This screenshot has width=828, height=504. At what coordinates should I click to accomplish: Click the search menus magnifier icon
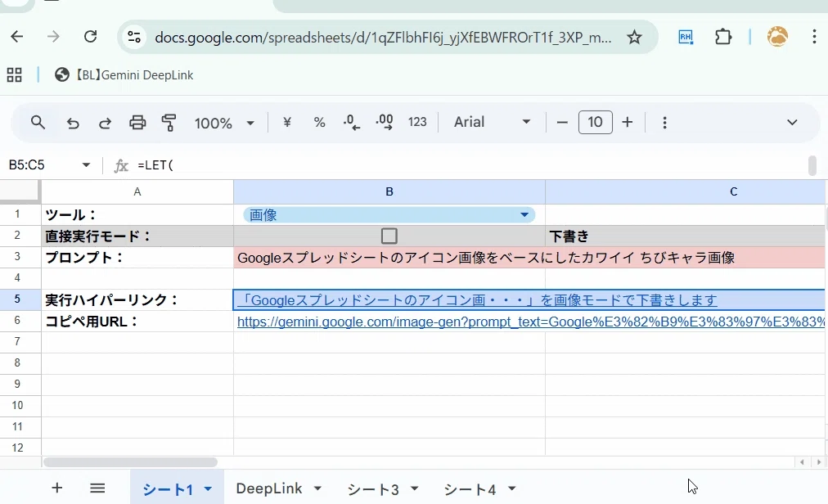38,123
